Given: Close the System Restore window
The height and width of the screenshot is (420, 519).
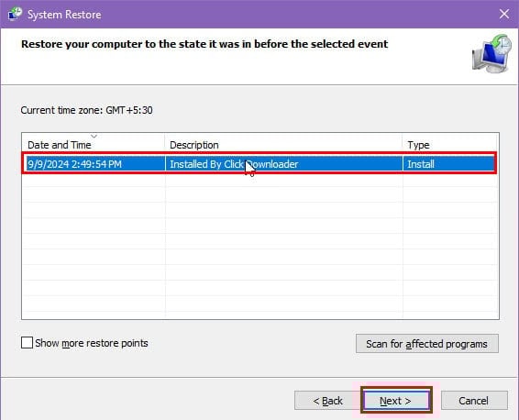Looking at the screenshot, I should pos(504,14).
